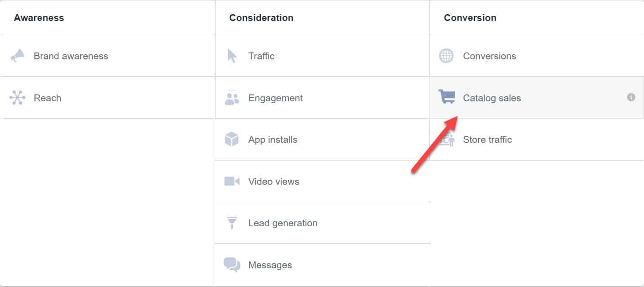Click the Engagement people icon

pyautogui.click(x=232, y=98)
